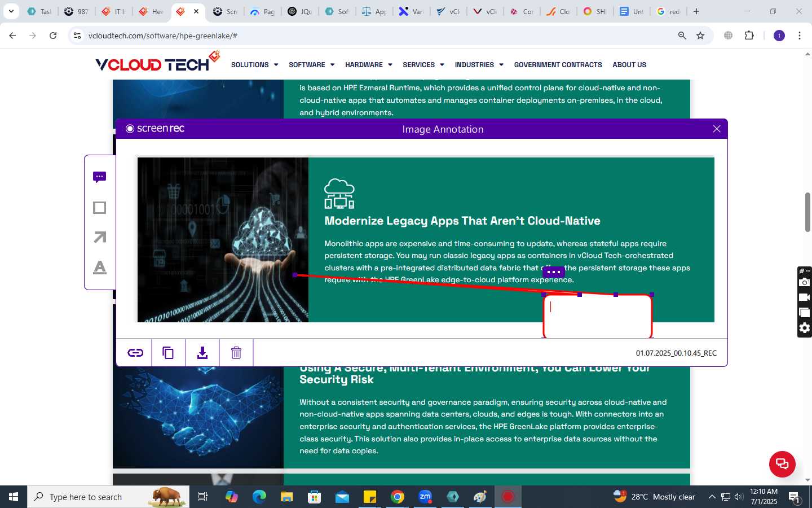Open Zoom from the taskbar
The image size is (812, 508).
coord(425,497)
